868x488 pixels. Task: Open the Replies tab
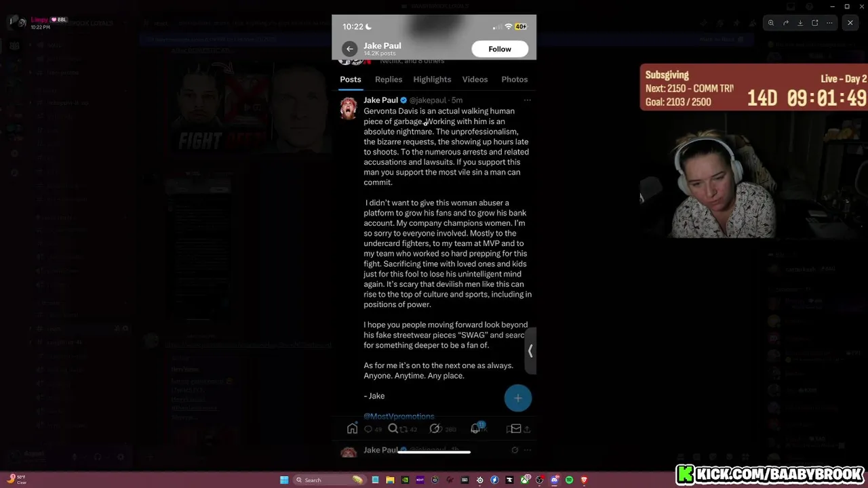point(389,79)
